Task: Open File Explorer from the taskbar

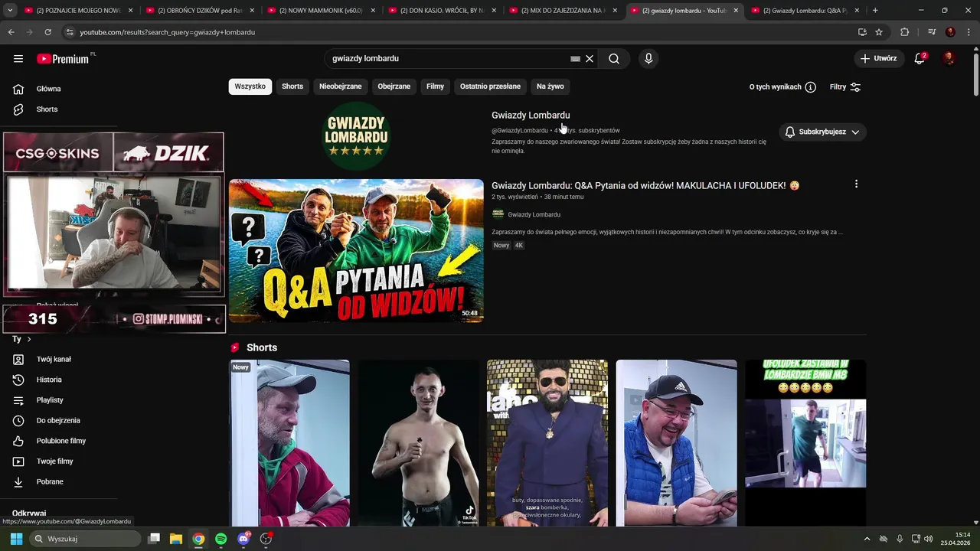Action: click(176, 539)
